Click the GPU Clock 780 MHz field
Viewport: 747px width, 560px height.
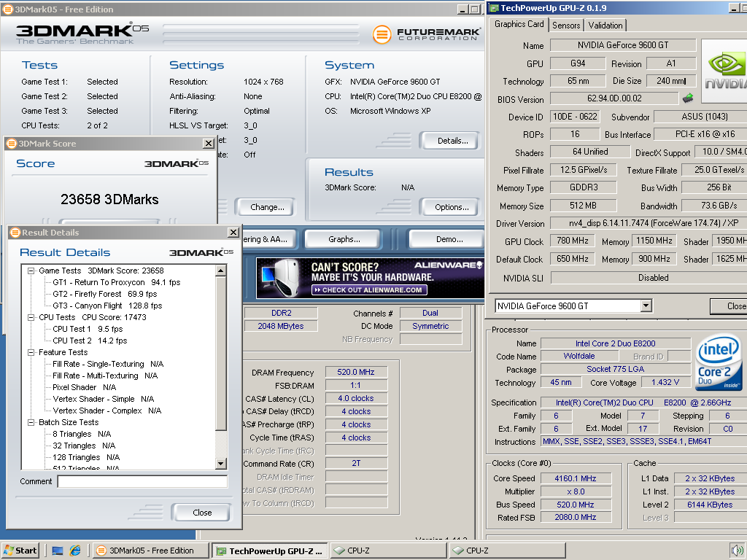click(572, 241)
